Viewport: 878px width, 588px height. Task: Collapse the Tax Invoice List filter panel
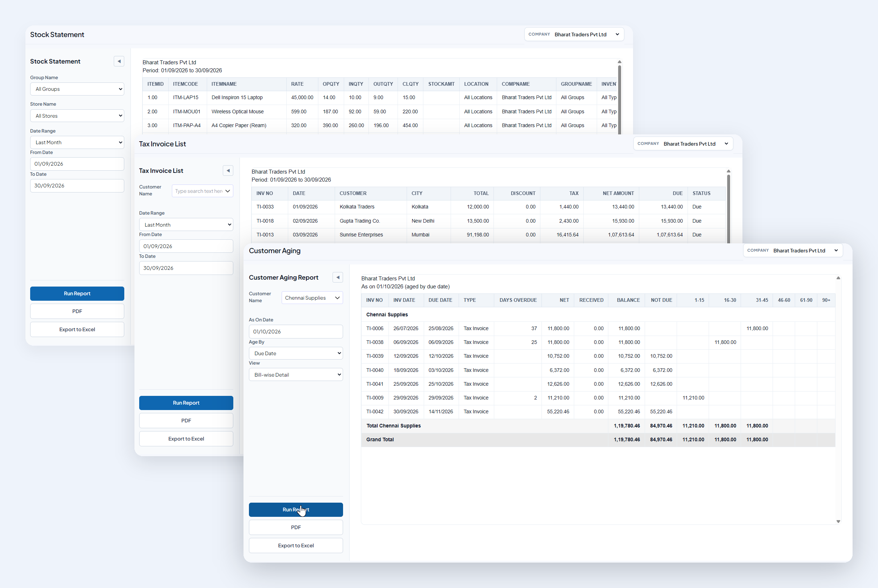pos(228,171)
